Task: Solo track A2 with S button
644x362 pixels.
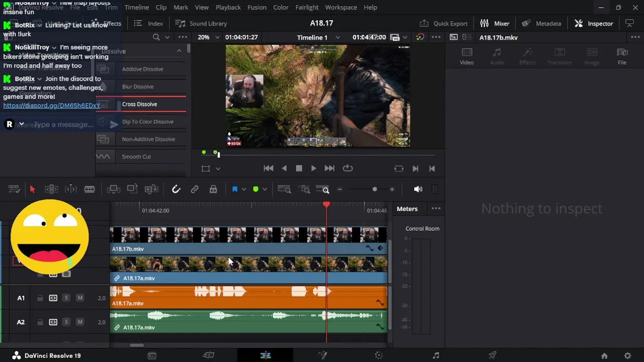Action: (66, 322)
